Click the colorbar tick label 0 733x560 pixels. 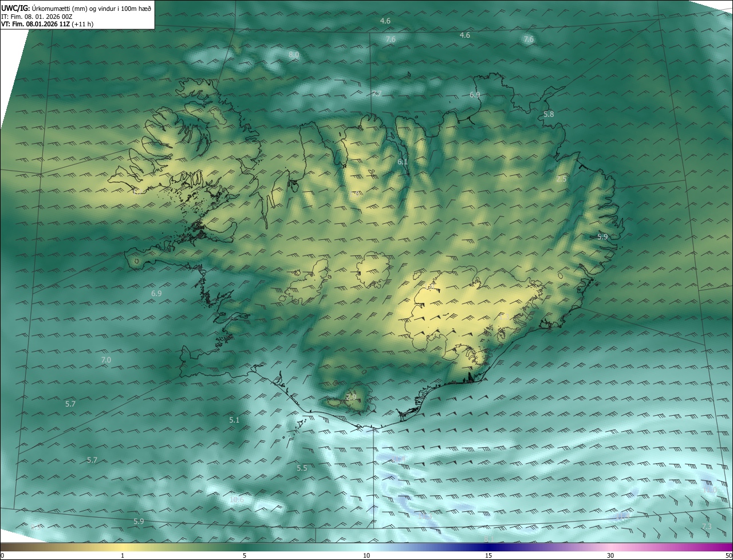2,556
